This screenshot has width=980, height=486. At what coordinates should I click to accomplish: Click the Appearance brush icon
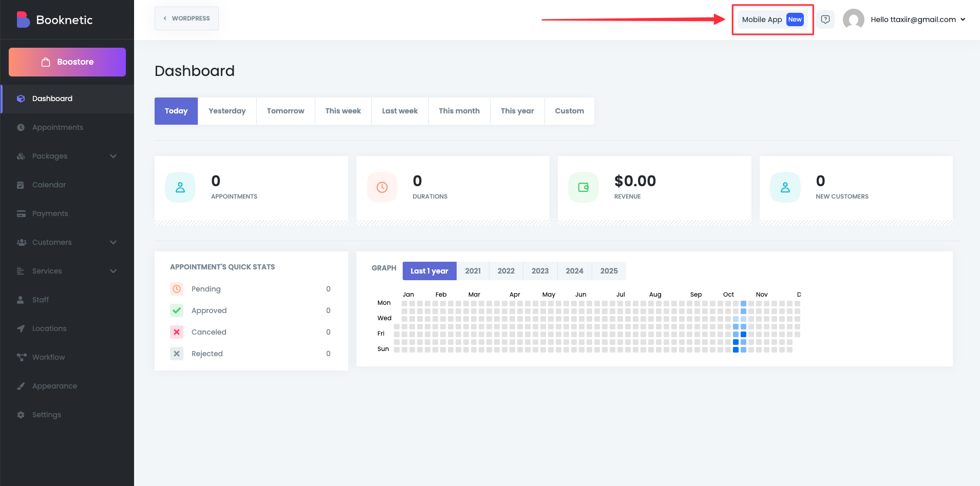(x=21, y=386)
